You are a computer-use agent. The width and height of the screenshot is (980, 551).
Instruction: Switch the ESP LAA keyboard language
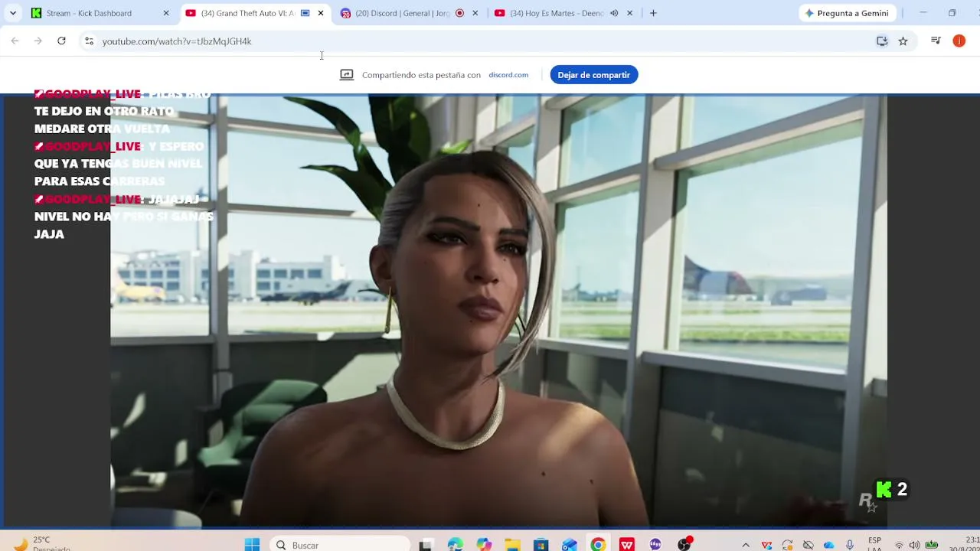874,544
